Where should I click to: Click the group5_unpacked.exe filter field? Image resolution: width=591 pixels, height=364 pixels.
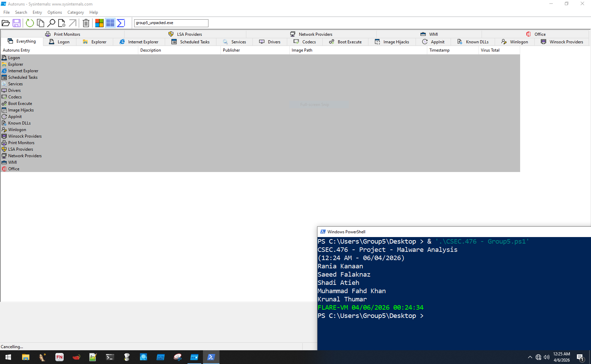tap(171, 23)
